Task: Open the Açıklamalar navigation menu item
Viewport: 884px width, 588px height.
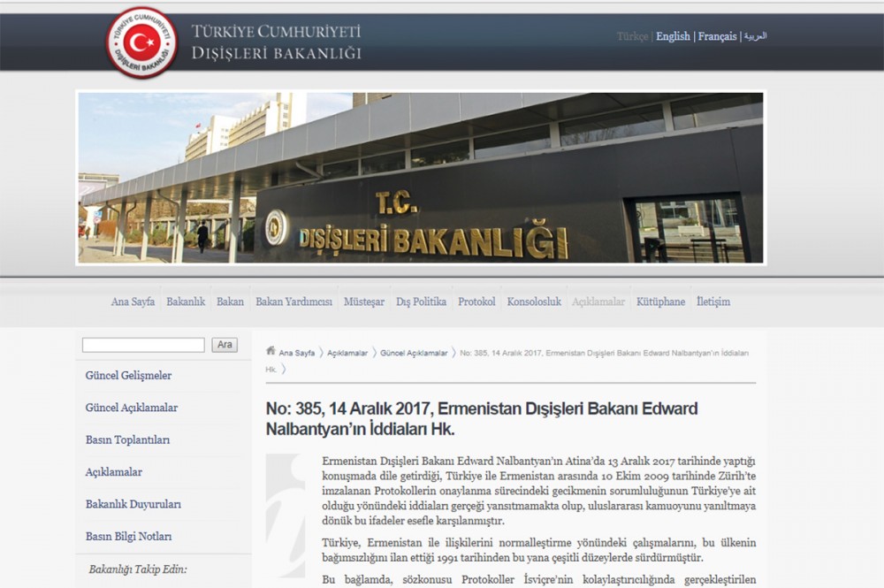Action: coord(598,302)
